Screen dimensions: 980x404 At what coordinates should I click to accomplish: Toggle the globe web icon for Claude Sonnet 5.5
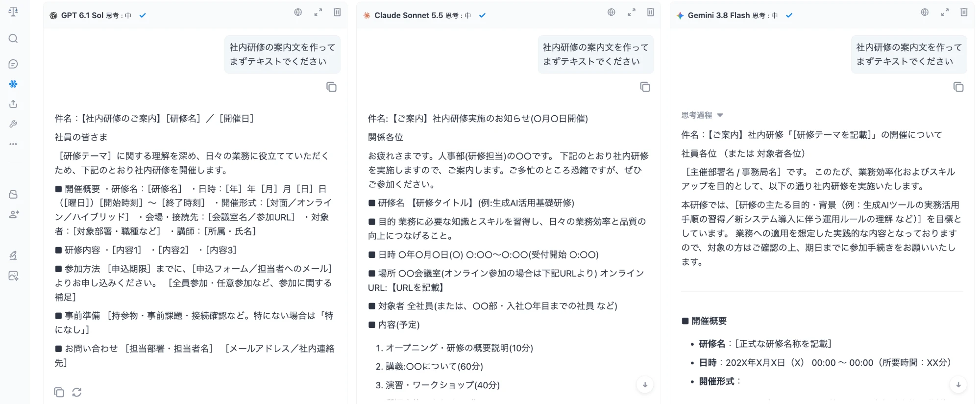click(x=611, y=12)
